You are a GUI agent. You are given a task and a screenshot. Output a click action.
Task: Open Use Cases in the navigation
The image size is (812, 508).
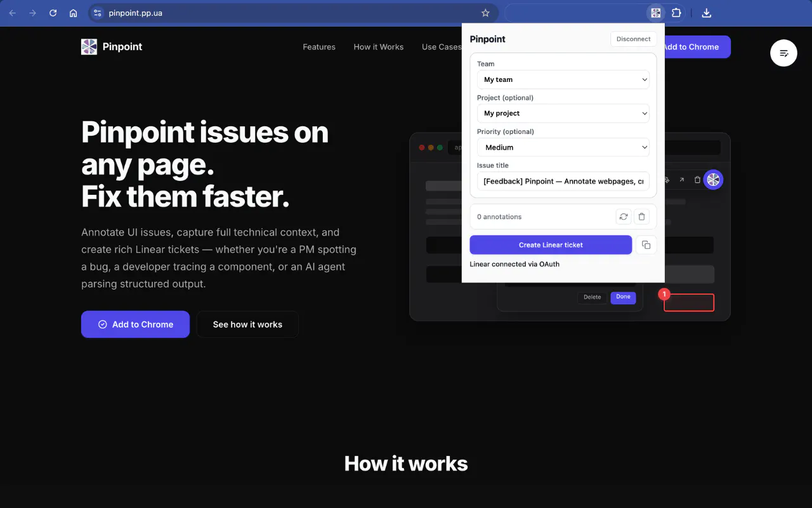point(442,47)
